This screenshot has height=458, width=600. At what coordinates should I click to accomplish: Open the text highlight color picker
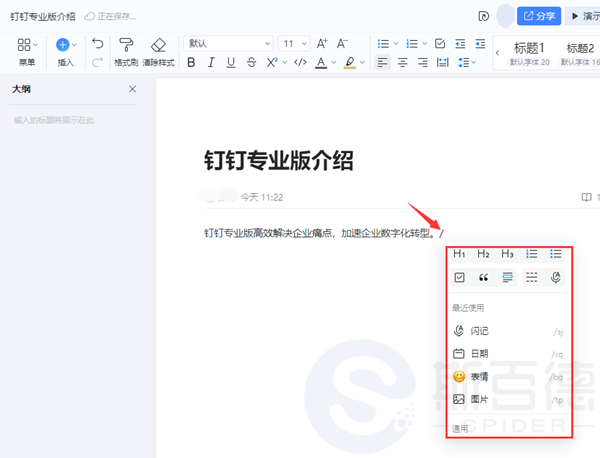click(351, 62)
